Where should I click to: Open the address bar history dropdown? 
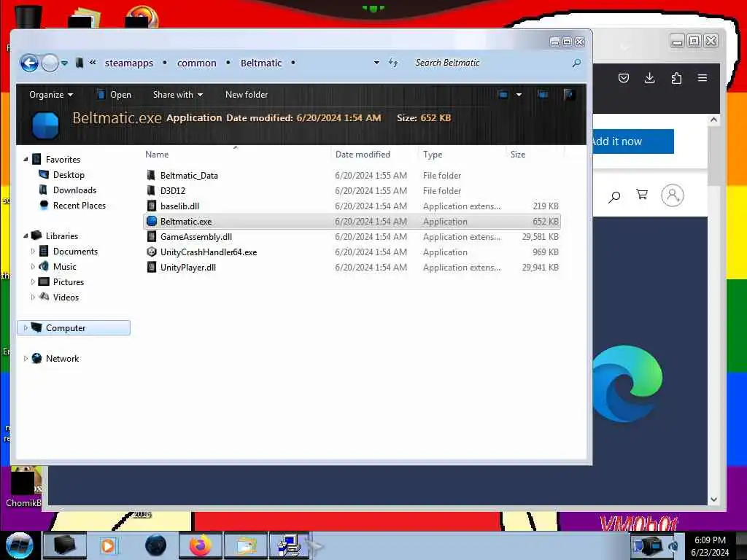pos(376,63)
